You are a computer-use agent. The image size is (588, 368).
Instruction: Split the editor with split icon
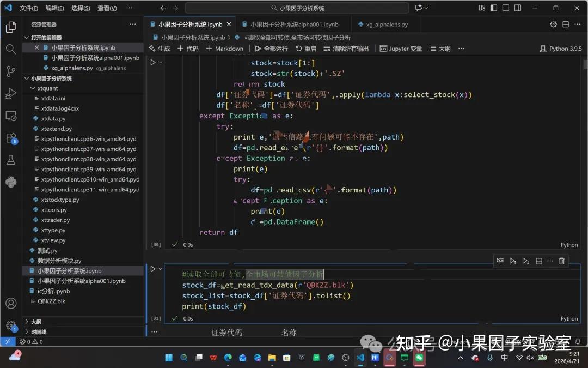566,25
